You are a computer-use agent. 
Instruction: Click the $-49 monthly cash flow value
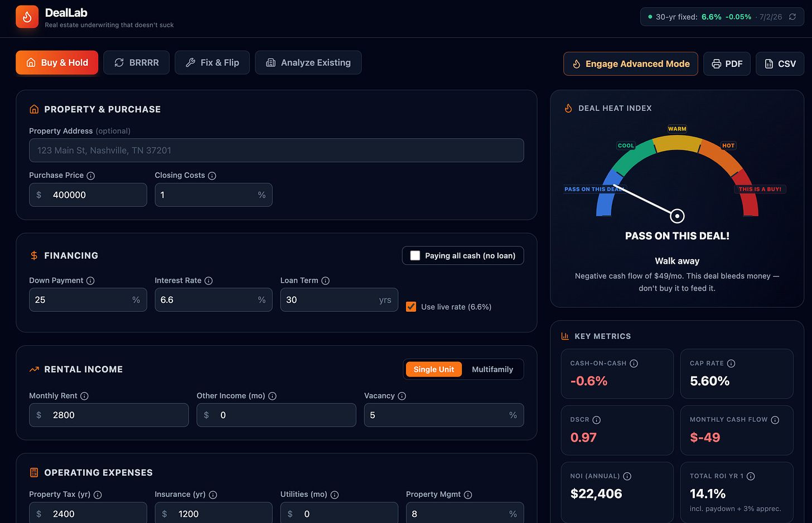[x=705, y=437]
